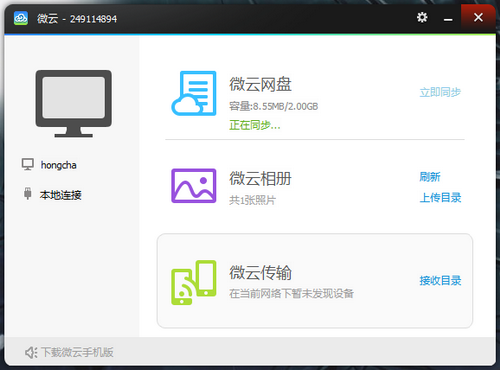Click the small monitor icon beside hongcha
The height and width of the screenshot is (370, 500).
coord(28,164)
